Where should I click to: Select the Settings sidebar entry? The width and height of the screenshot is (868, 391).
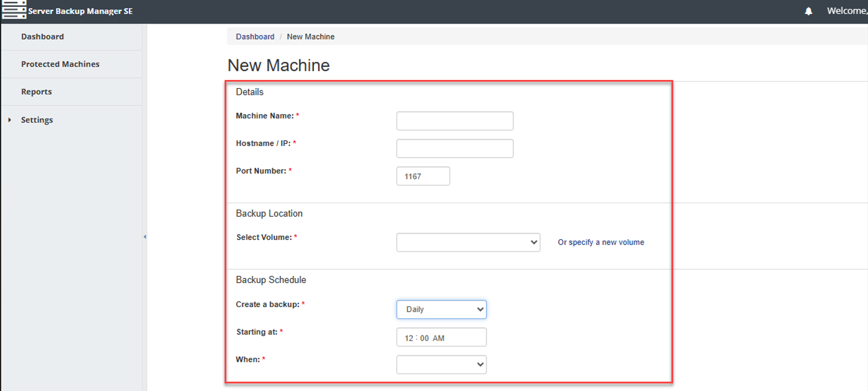tap(37, 120)
